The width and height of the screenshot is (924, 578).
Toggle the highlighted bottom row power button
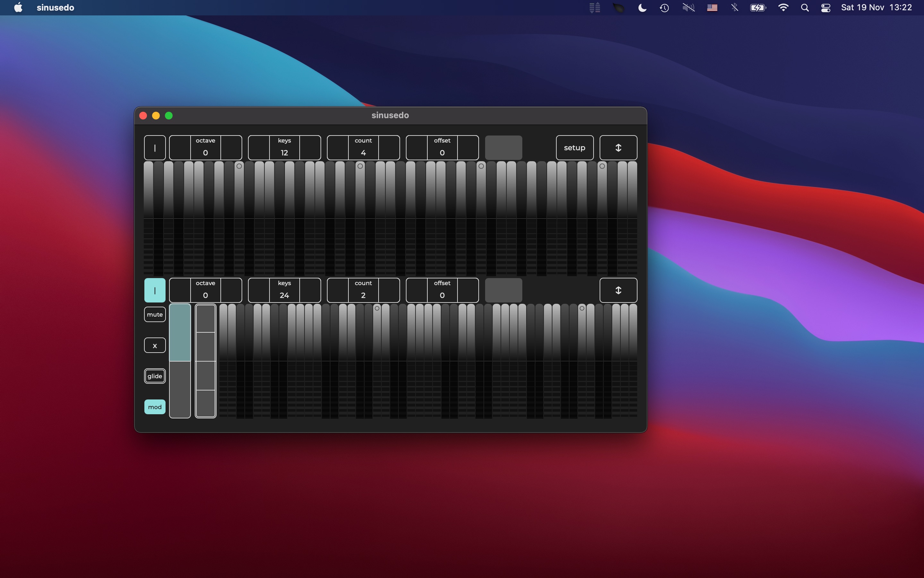coord(155,291)
